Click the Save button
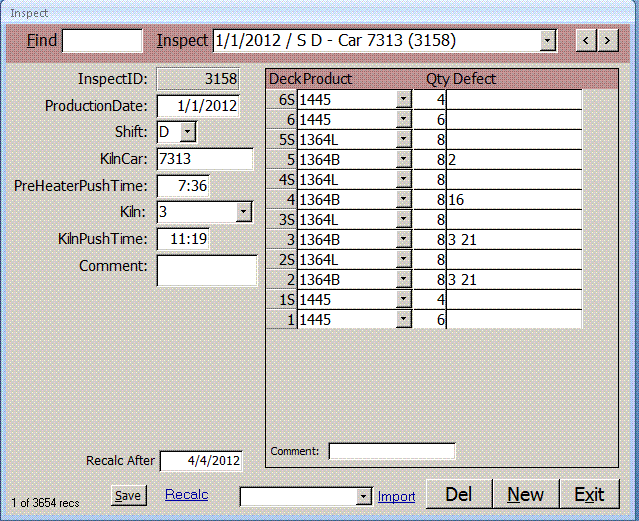Viewport: 639px width, 521px height. pyautogui.click(x=127, y=496)
